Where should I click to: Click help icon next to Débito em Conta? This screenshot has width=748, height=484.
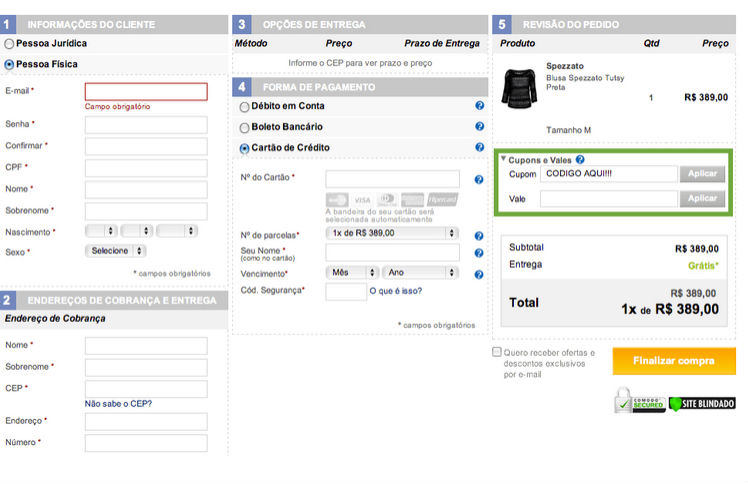pyautogui.click(x=480, y=106)
